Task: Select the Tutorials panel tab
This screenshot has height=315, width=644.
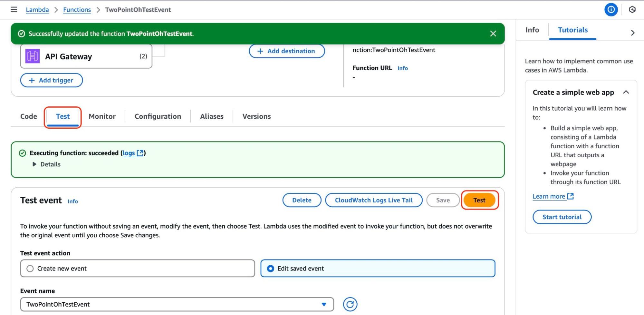Action: point(573,30)
